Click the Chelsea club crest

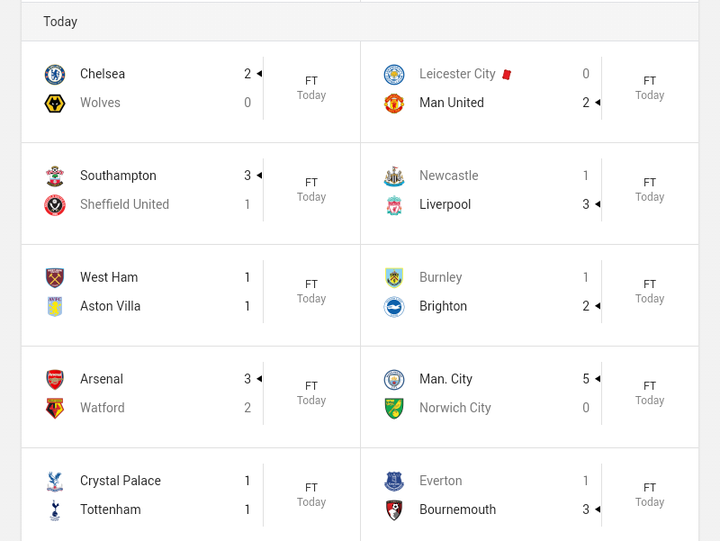(x=55, y=74)
